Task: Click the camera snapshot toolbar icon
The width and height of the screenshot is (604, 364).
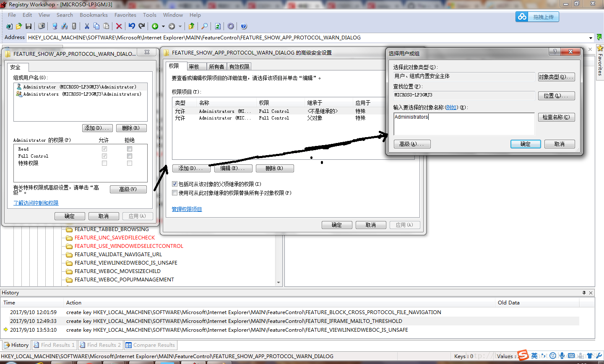Action: tap(42, 26)
